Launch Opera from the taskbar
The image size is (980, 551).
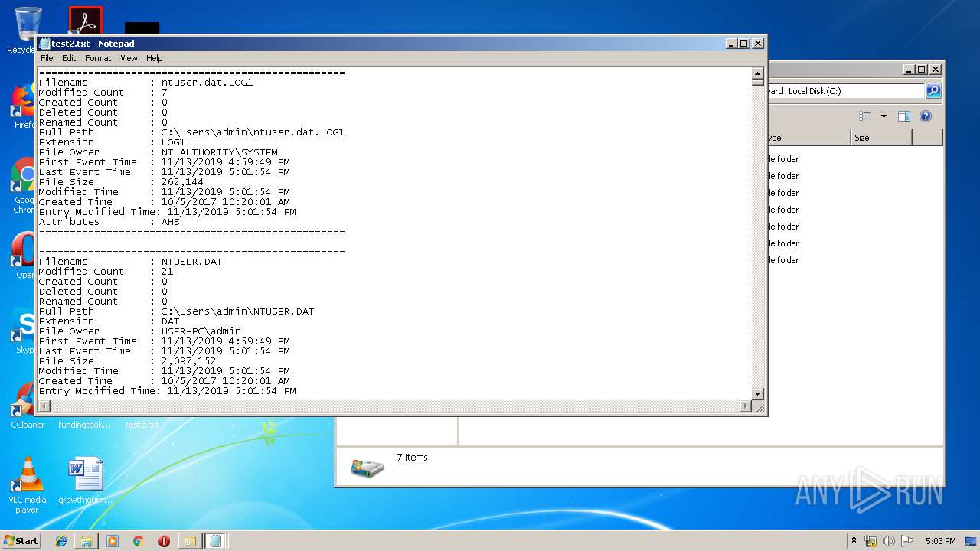click(164, 541)
